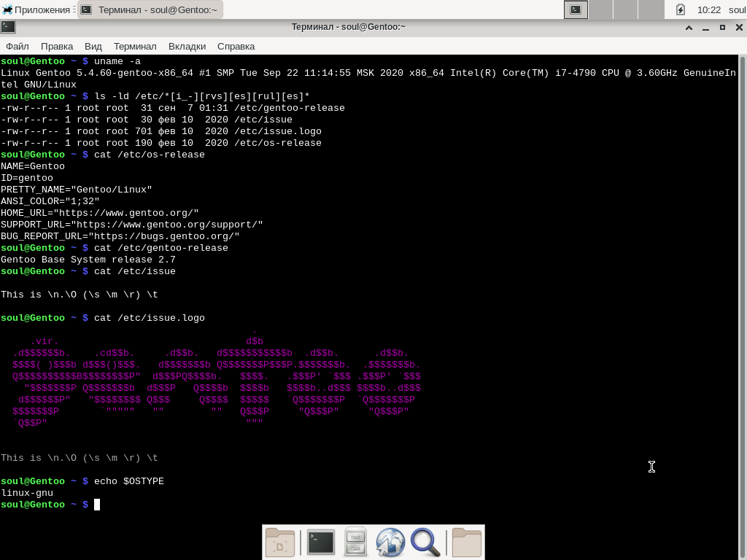Screen dimensions: 747x560
Task: Click the SUPPORT_URL output line
Action: [131, 225]
